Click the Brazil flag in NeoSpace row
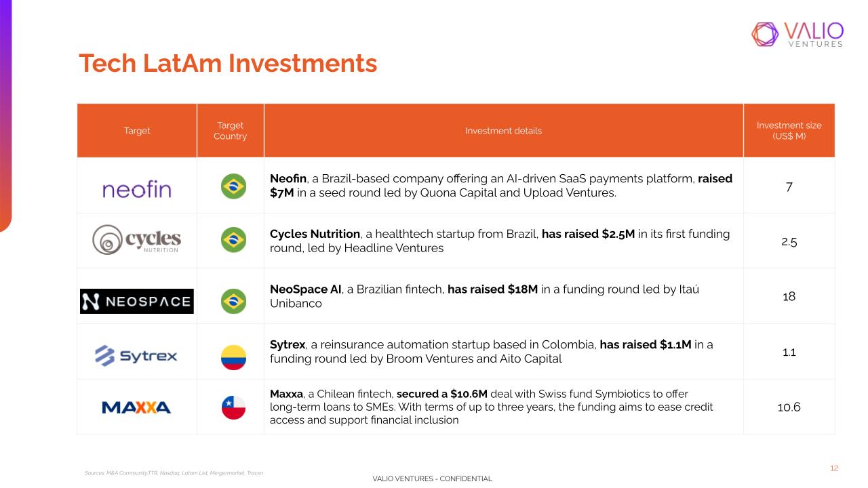This screenshot has width=868, height=488. click(x=233, y=301)
